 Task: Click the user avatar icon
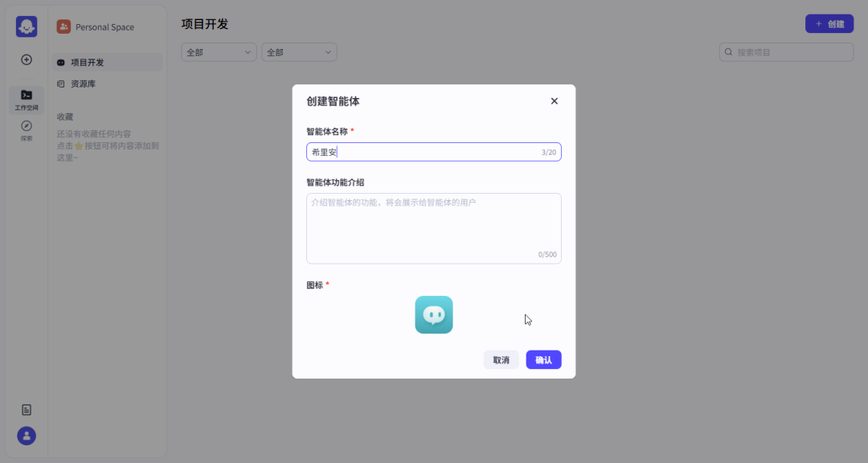coord(27,436)
